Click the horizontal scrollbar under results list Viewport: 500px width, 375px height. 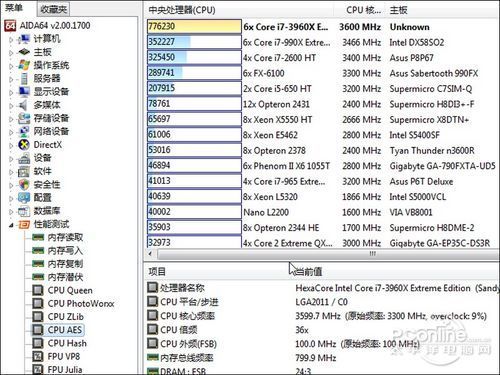coord(323,254)
